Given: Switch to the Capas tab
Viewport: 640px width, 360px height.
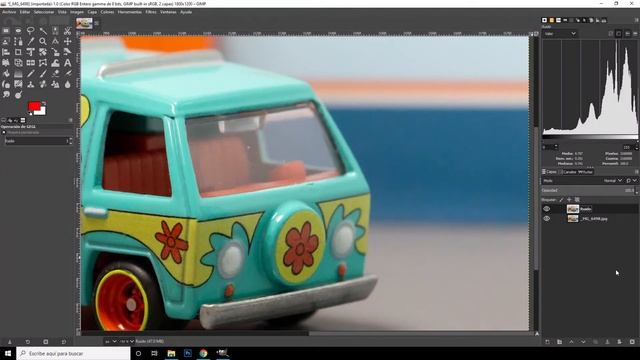Looking at the screenshot, I should point(550,172).
